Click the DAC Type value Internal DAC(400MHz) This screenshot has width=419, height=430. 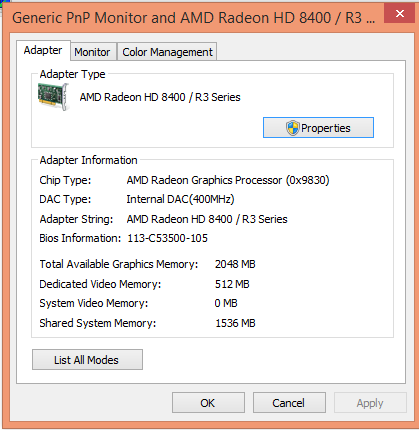pyautogui.click(x=180, y=199)
